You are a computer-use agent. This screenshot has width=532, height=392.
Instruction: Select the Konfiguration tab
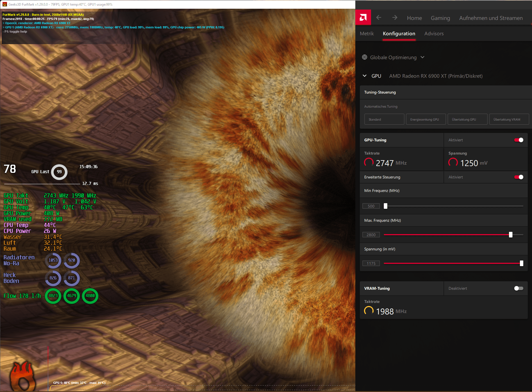pyautogui.click(x=399, y=33)
